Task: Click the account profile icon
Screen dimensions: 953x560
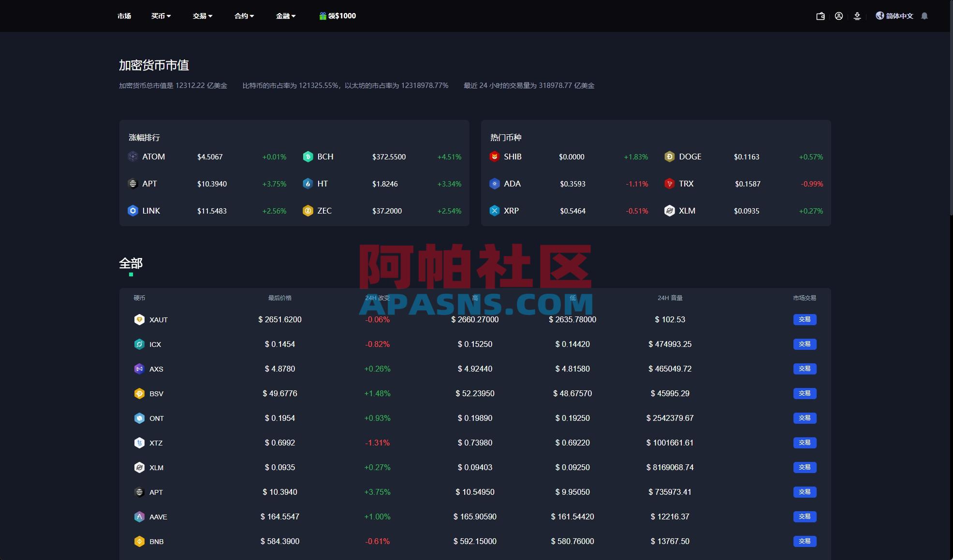Action: tap(839, 16)
